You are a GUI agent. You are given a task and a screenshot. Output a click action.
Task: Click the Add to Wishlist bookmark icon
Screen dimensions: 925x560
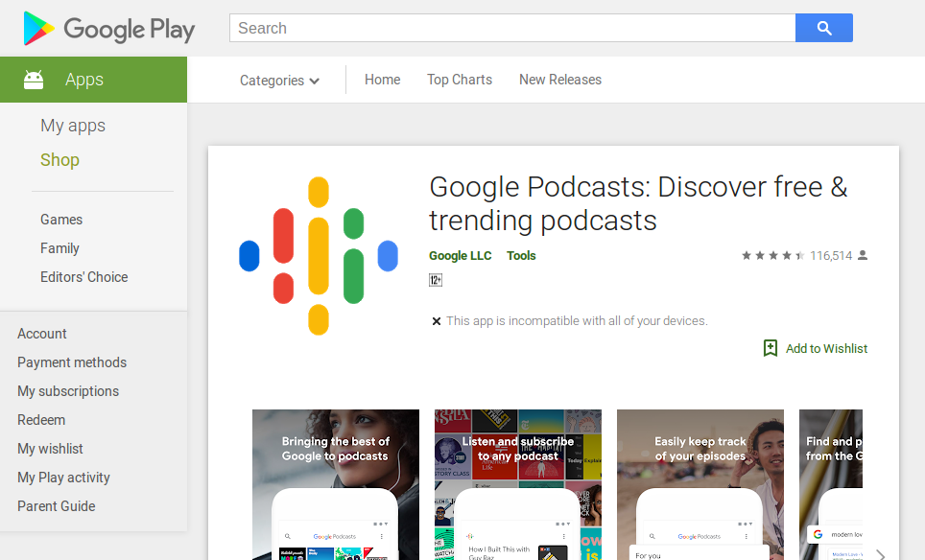pyautogui.click(x=770, y=348)
